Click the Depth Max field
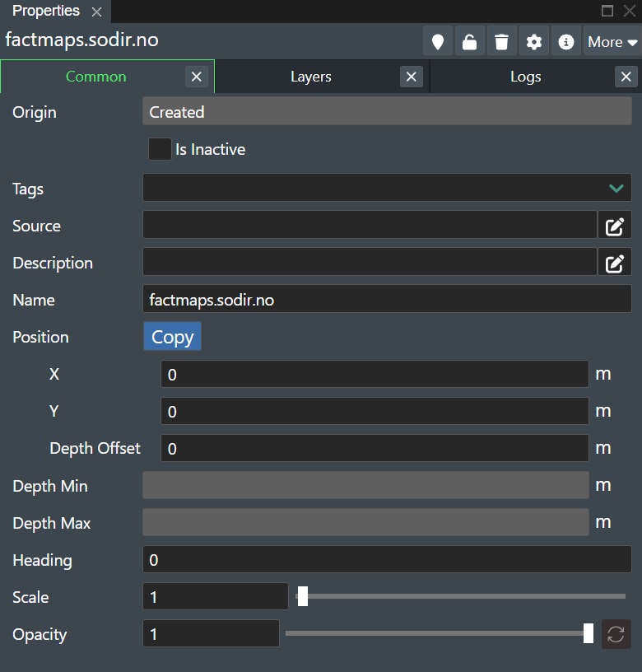Image resolution: width=642 pixels, height=672 pixels. [x=365, y=522]
